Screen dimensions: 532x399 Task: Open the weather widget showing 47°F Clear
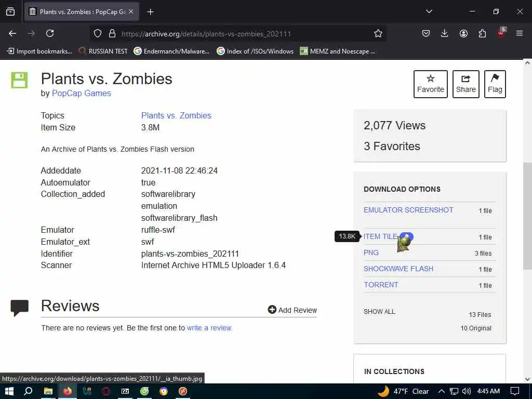403,391
